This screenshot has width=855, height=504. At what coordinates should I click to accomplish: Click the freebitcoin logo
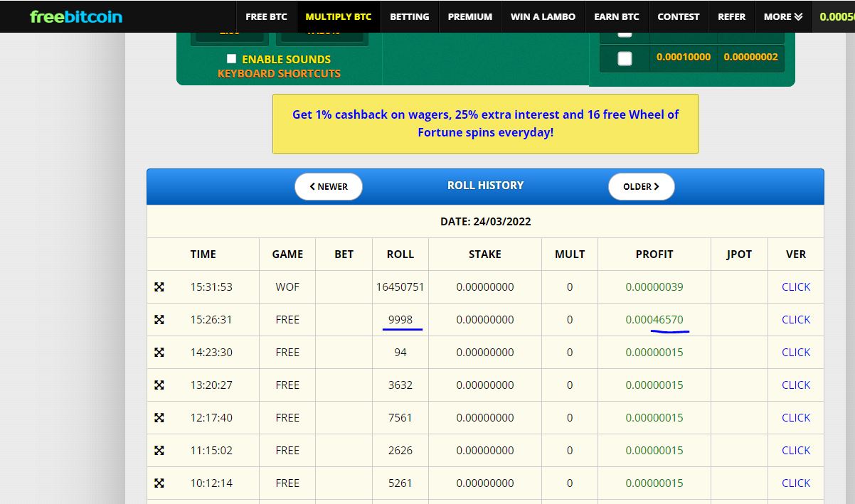(x=76, y=16)
